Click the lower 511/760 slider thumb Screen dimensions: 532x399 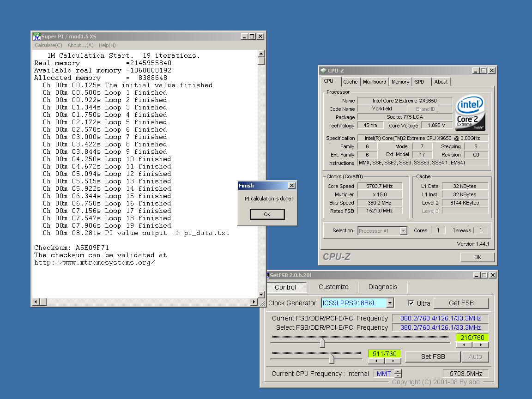click(x=332, y=359)
